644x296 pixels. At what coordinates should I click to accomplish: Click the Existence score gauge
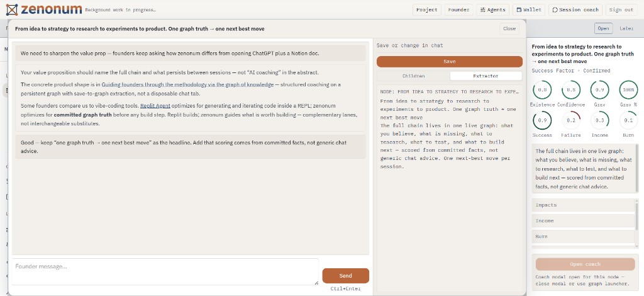pos(542,90)
